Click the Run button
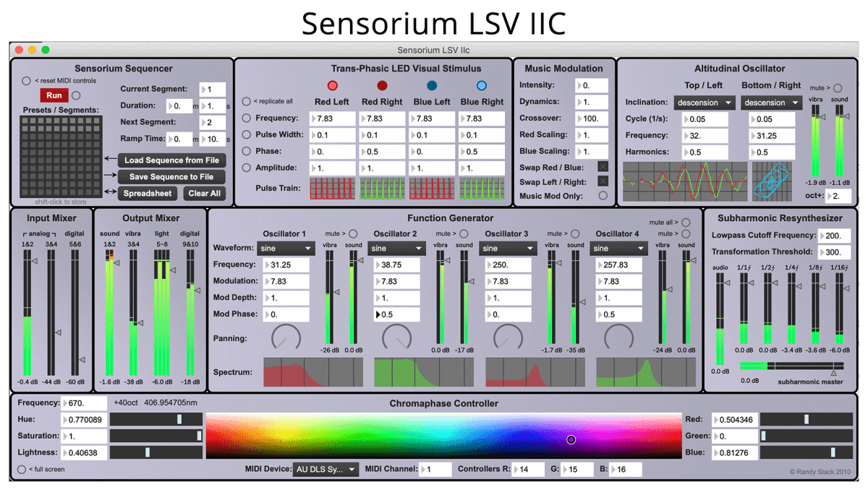This screenshot has height=495, width=868. (54, 95)
